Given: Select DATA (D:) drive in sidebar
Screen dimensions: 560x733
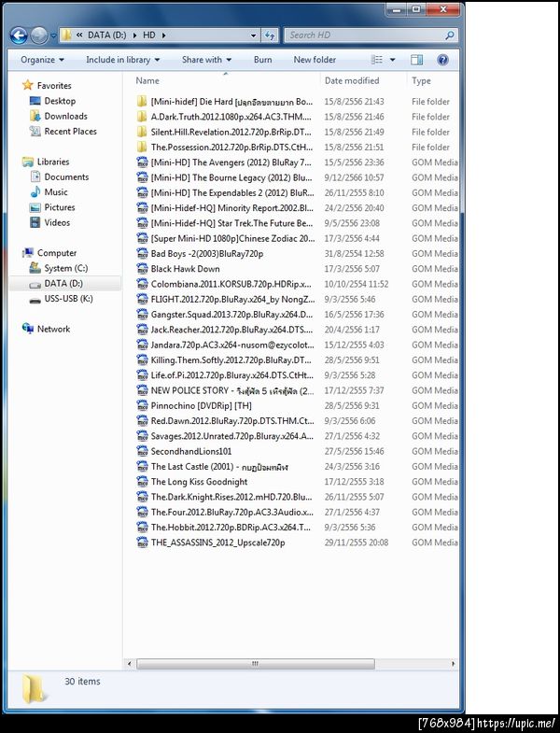Looking at the screenshot, I should pos(63,283).
